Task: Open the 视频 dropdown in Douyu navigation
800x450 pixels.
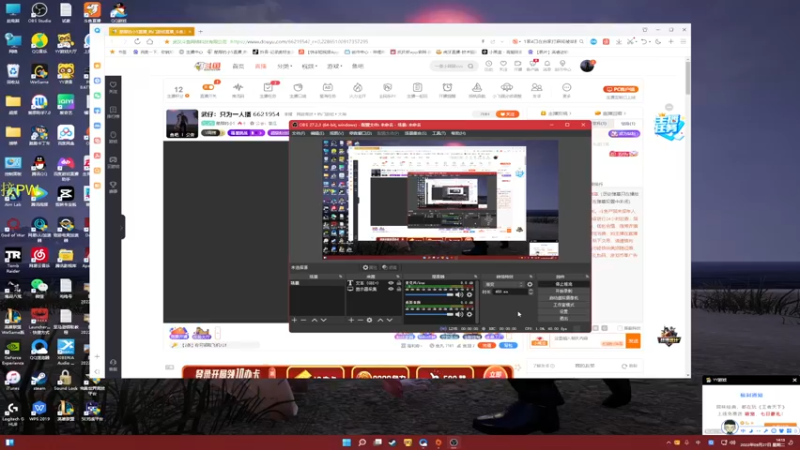Action: (x=309, y=66)
